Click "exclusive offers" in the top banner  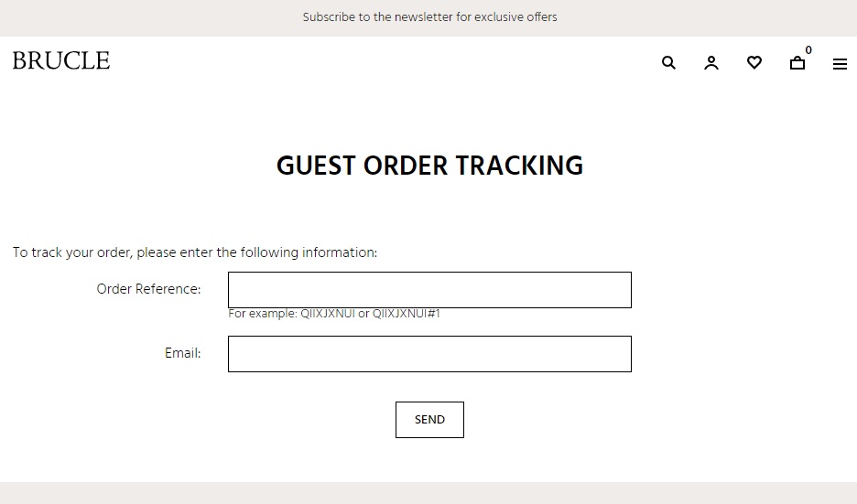[515, 17]
